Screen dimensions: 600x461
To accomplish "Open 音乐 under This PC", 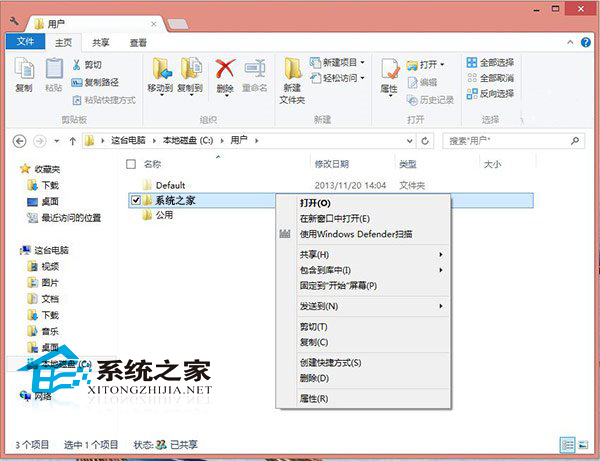I will click(x=43, y=331).
